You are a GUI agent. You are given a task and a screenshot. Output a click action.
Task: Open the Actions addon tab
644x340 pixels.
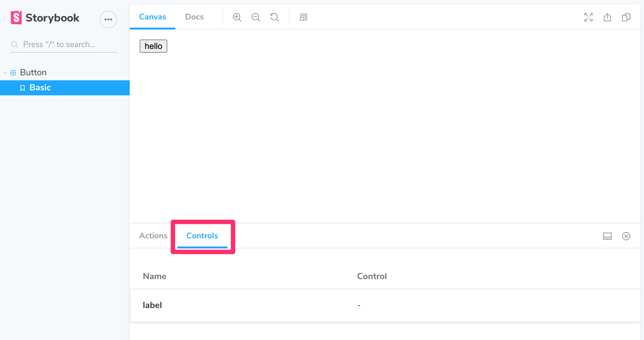(x=153, y=236)
